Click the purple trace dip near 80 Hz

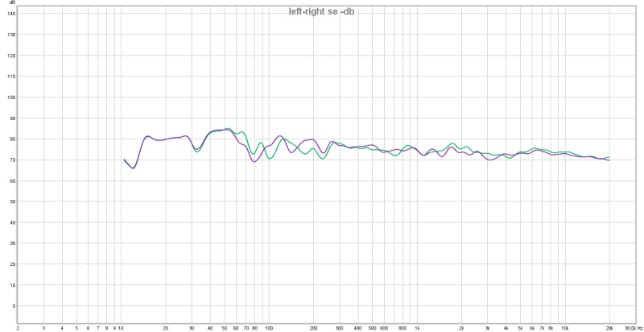255,162
